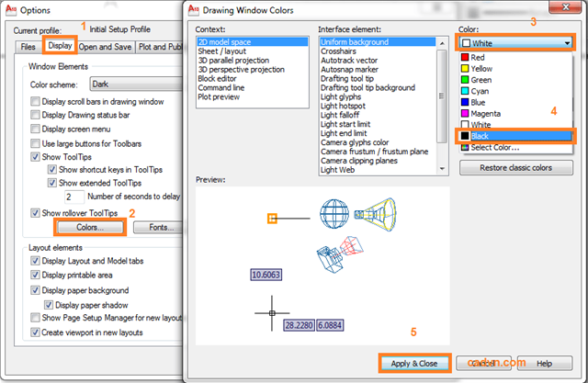588x383 pixels.
Task: Open the Color scheme dropdown showing Dark
Action: [x=136, y=84]
